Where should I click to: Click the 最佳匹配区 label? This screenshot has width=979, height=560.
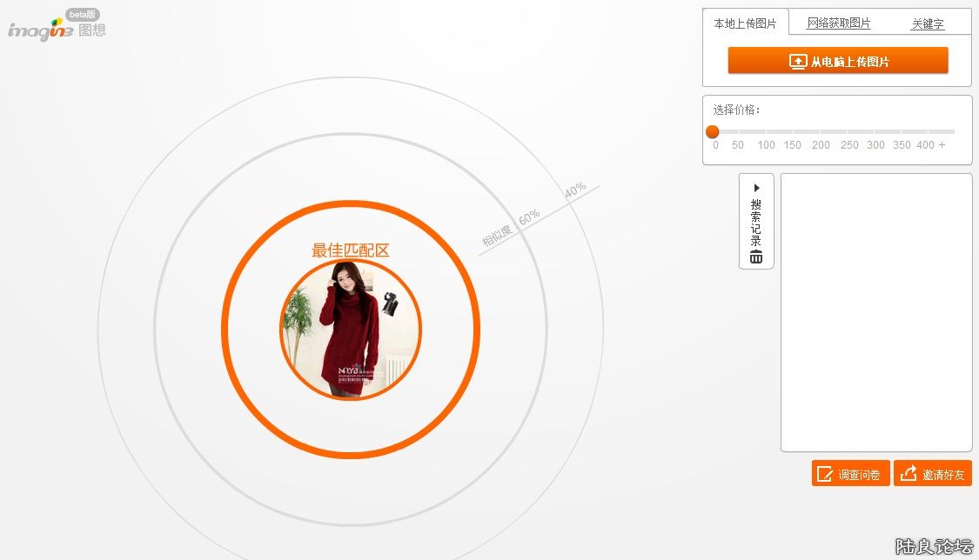click(350, 250)
